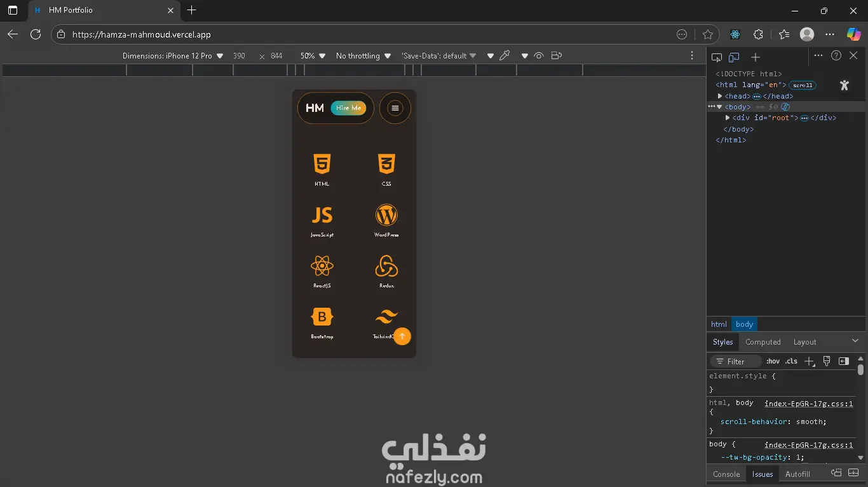This screenshot has height=487, width=868.
Task: Pick the eyedropper vision deficiency tool
Action: pyautogui.click(x=505, y=55)
